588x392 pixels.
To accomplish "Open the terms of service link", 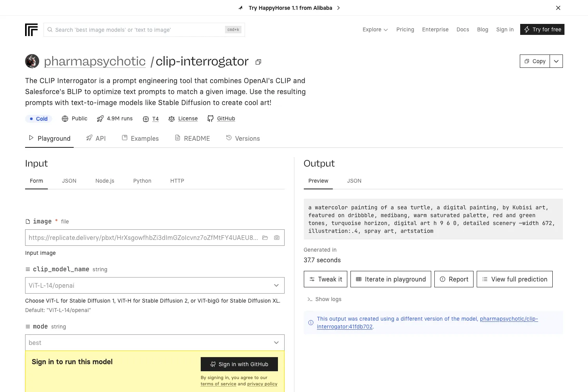I will (218, 384).
